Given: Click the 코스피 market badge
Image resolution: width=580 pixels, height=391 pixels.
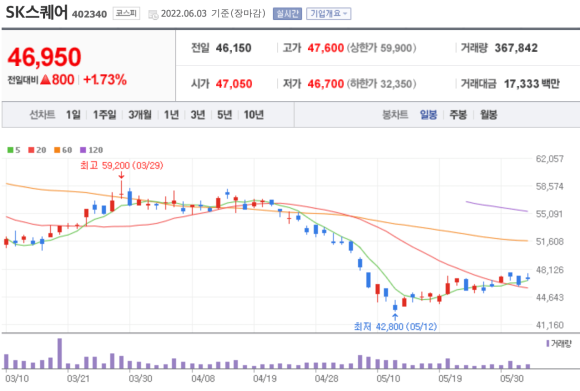Looking at the screenshot, I should click(x=126, y=14).
